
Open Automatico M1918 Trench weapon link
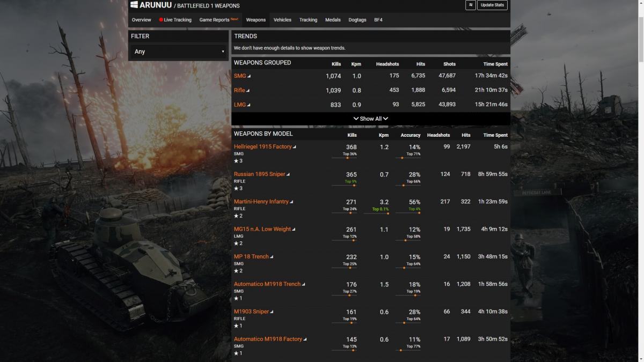267,284
